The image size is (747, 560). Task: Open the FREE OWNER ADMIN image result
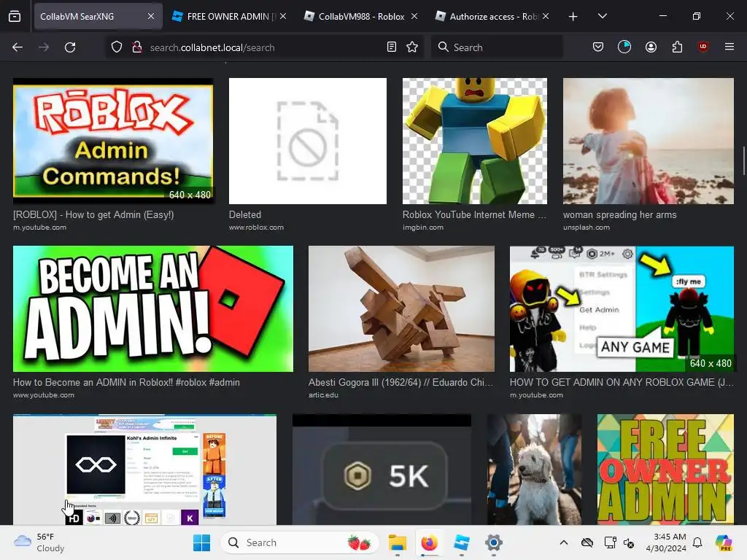tap(665, 470)
